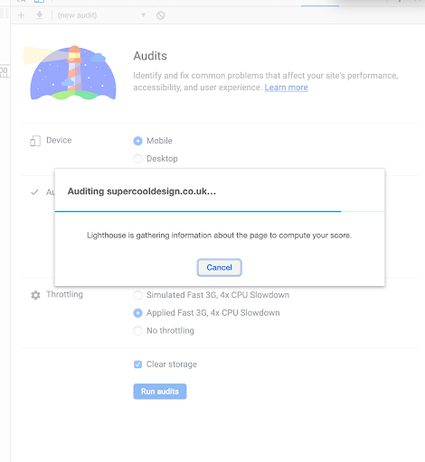Open the Learn more link
Viewport: 425px width, 462px height.
point(286,88)
